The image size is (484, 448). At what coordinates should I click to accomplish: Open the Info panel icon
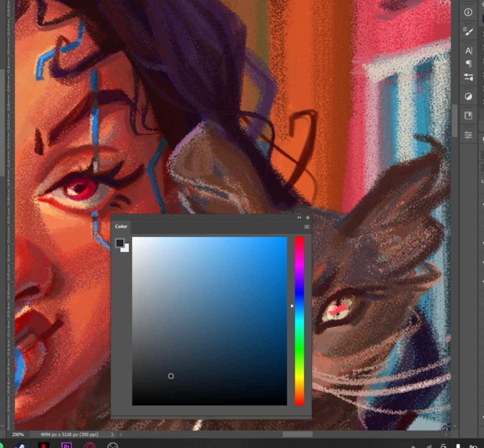[468, 12]
